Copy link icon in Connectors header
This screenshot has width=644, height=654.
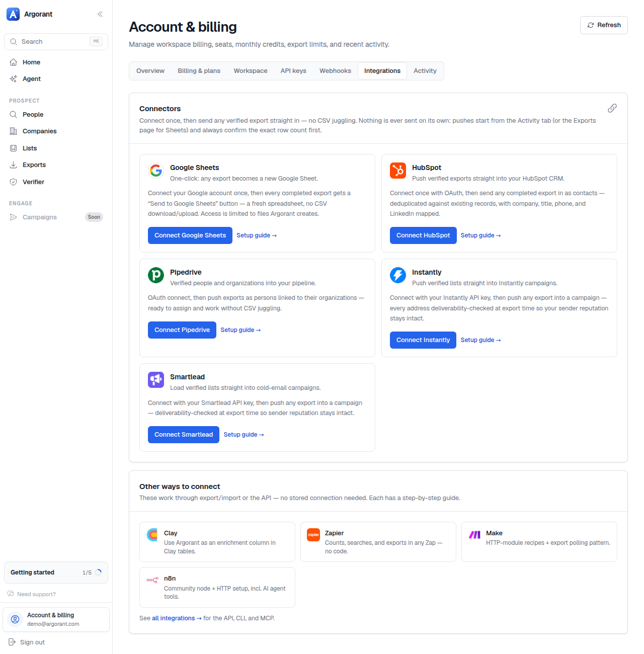(x=612, y=108)
